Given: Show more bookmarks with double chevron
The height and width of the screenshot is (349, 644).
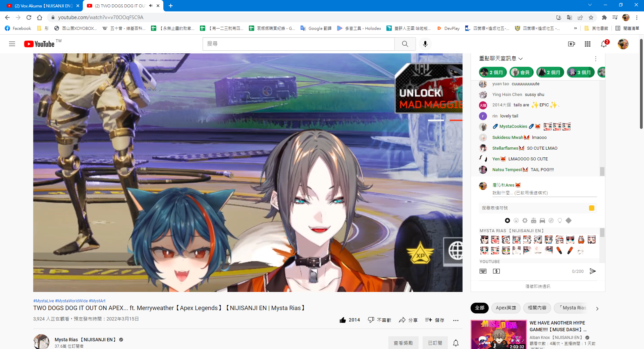Looking at the screenshot, I should (576, 29).
